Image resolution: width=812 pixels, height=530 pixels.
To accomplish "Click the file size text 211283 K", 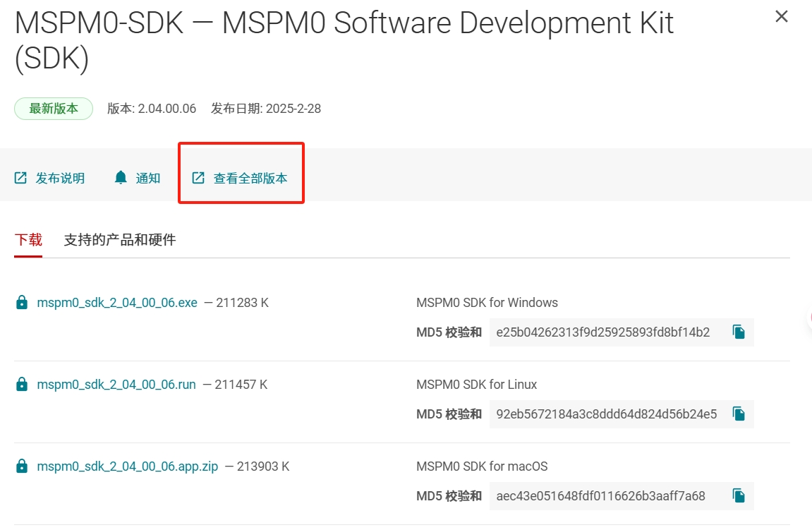I will (x=243, y=303).
